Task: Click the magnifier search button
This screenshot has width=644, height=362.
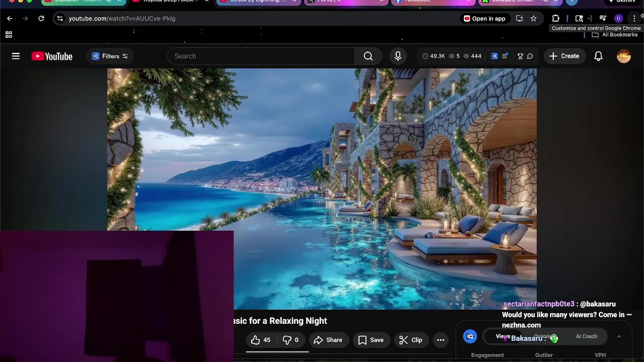Action: click(x=368, y=56)
